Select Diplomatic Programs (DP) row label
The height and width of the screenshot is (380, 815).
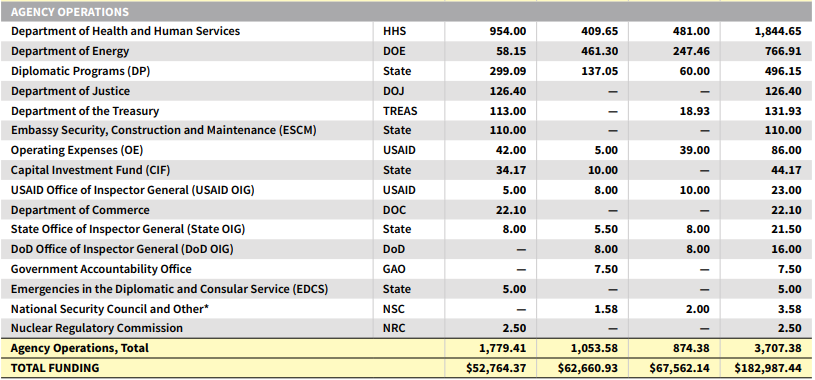[81, 71]
